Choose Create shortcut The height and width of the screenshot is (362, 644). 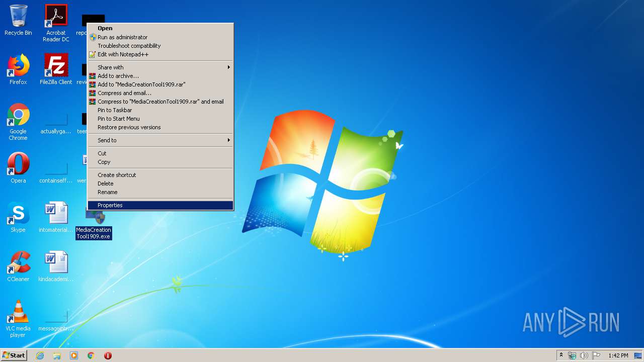(160, 175)
